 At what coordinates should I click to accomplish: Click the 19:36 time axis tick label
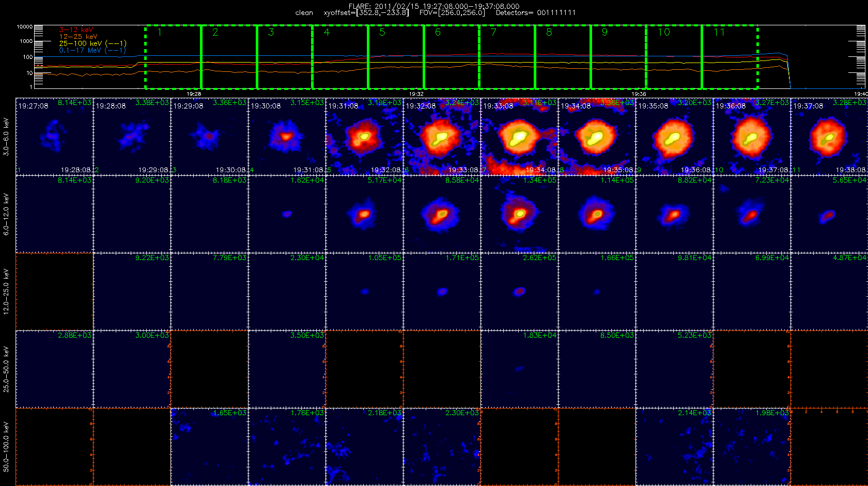[639, 94]
